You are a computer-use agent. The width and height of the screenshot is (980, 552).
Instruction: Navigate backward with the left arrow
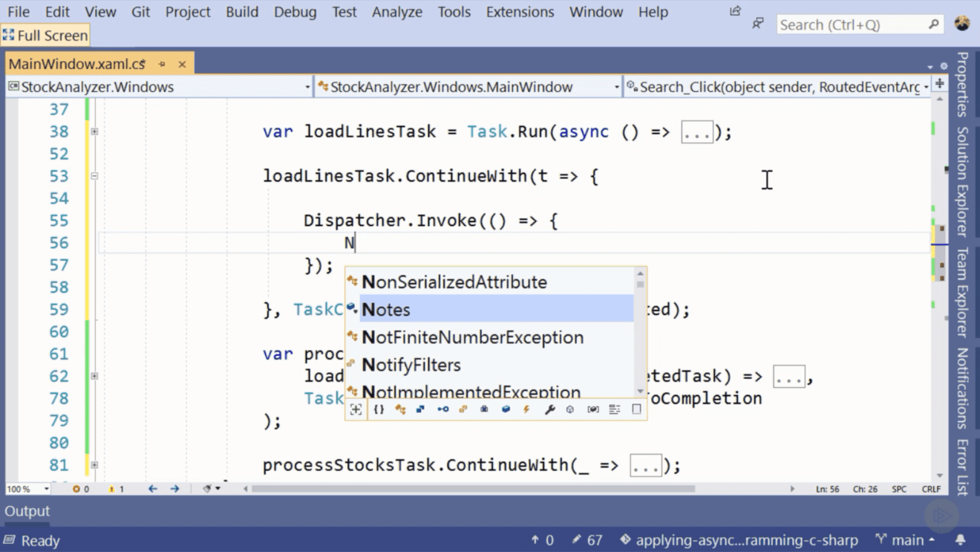[153, 489]
